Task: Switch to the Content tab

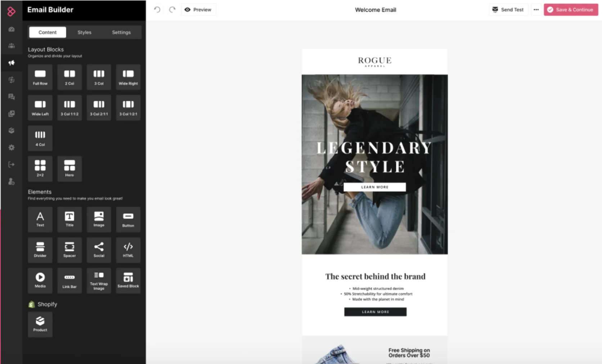Action: 48,32
